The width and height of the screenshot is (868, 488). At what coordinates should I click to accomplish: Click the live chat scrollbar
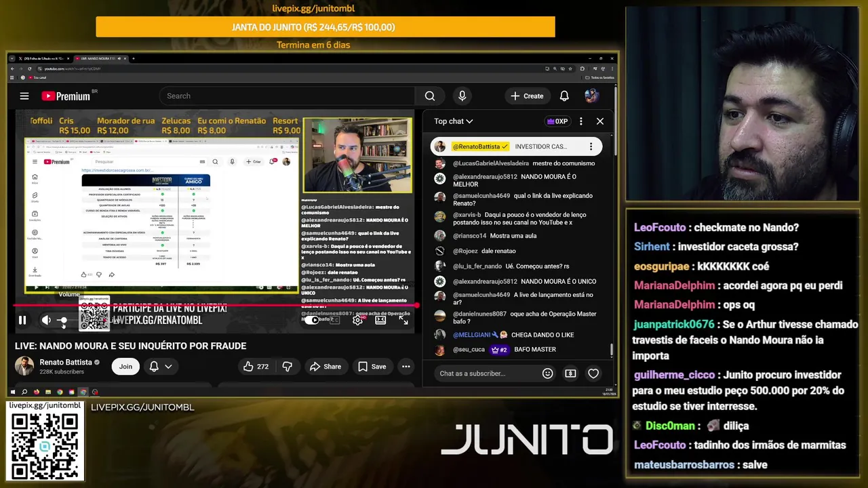[x=612, y=350]
